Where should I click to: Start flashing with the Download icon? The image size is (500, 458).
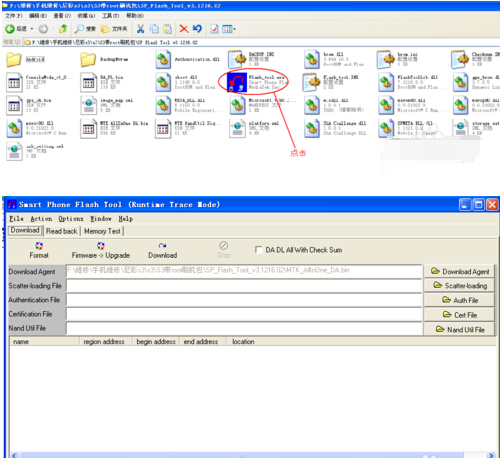click(162, 246)
